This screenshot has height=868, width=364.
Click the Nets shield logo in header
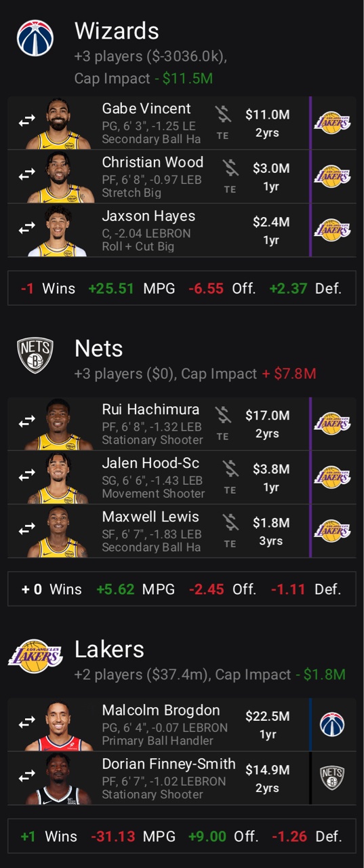[x=35, y=355]
